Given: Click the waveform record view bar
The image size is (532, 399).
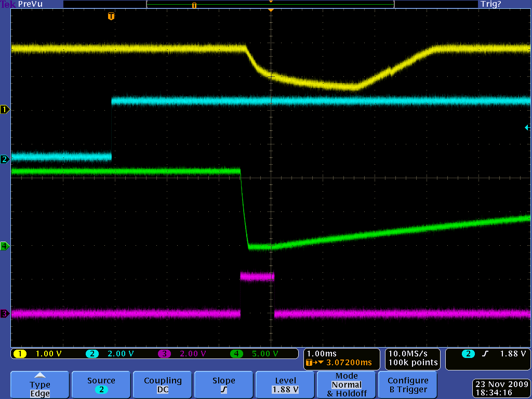Looking at the screenshot, I should coord(270,5).
